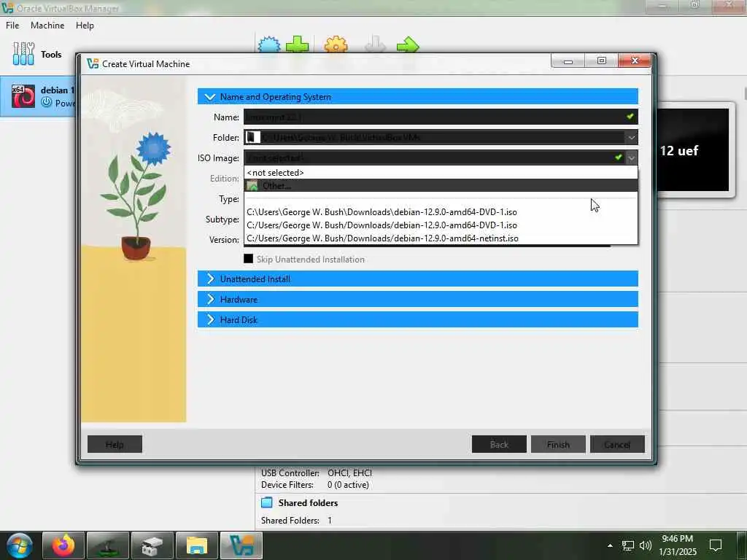Click the Finish button
Image resolution: width=747 pixels, height=560 pixels.
tap(558, 444)
